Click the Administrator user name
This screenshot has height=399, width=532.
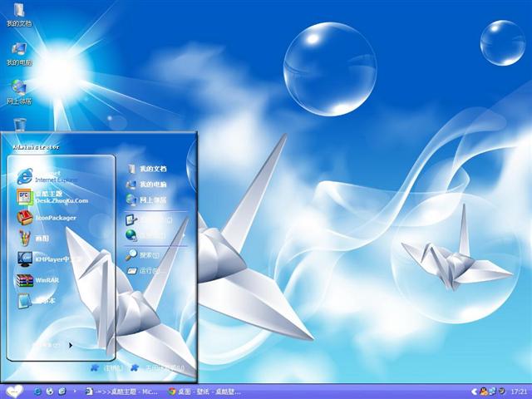[x=36, y=147]
